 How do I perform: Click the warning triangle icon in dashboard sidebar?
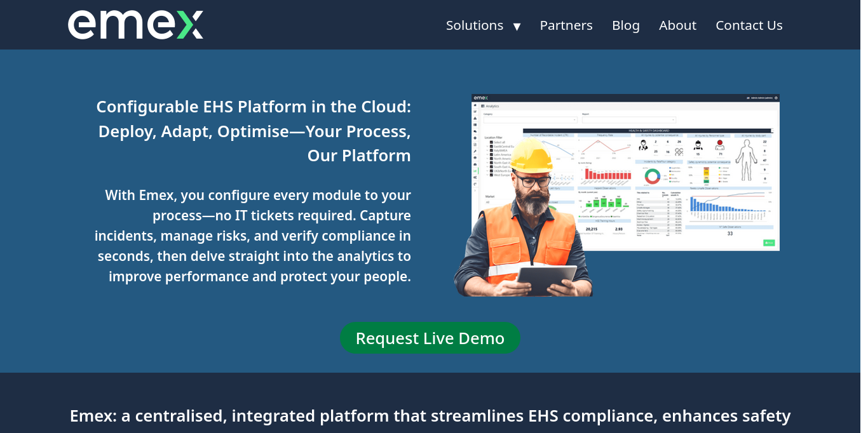pyautogui.click(x=475, y=118)
